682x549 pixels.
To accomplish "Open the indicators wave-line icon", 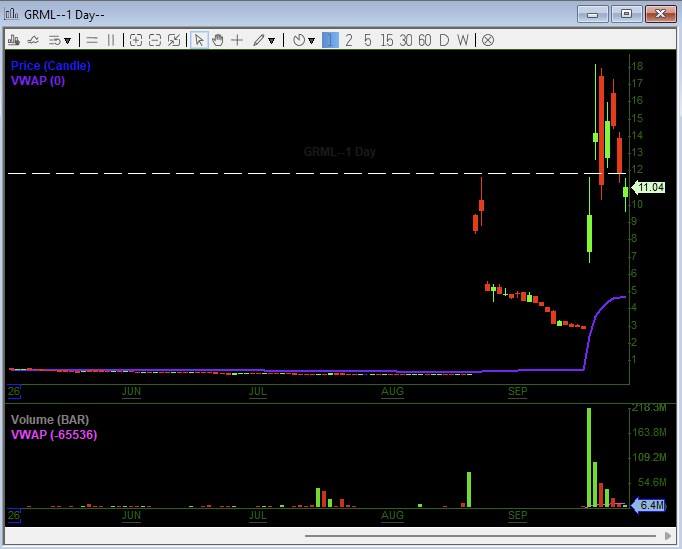I will coord(33,40).
